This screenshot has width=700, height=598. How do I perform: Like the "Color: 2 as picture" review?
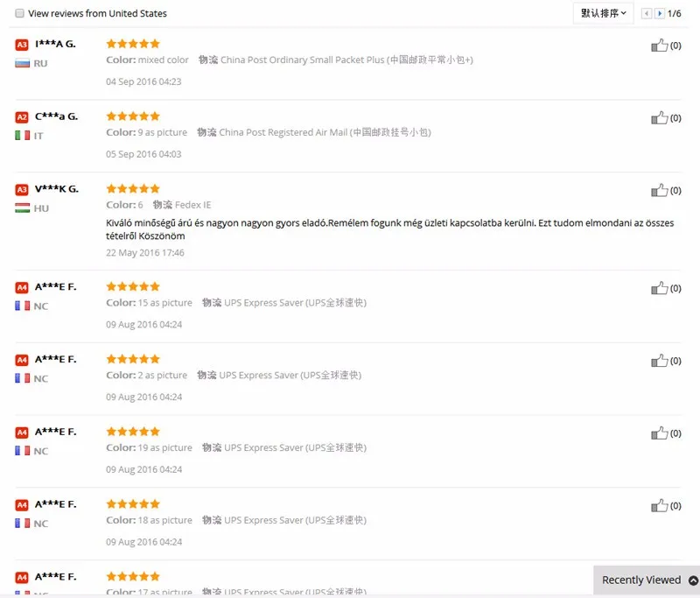coord(659,360)
